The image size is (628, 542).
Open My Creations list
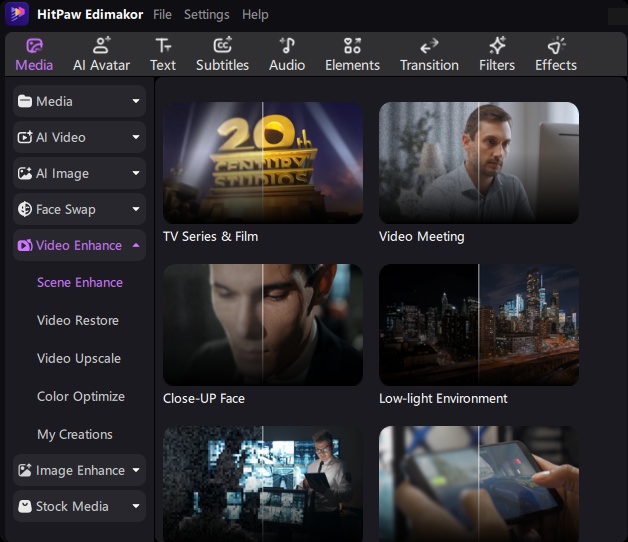75,435
